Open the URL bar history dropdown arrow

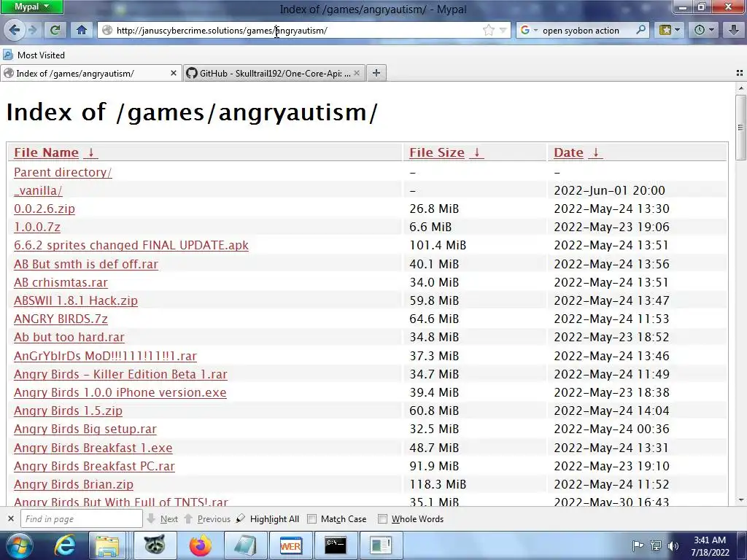click(x=503, y=31)
